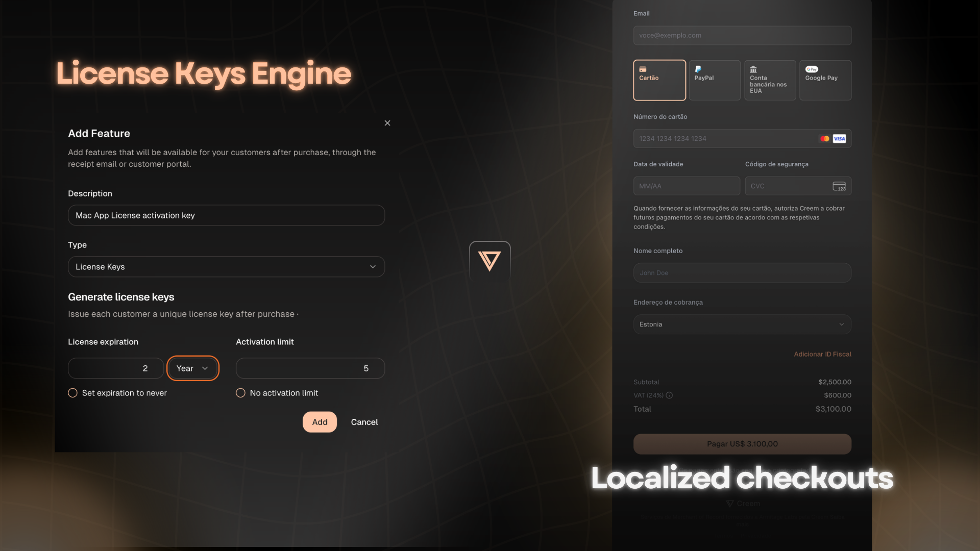Click the Google Pay logo icon

[812, 69]
